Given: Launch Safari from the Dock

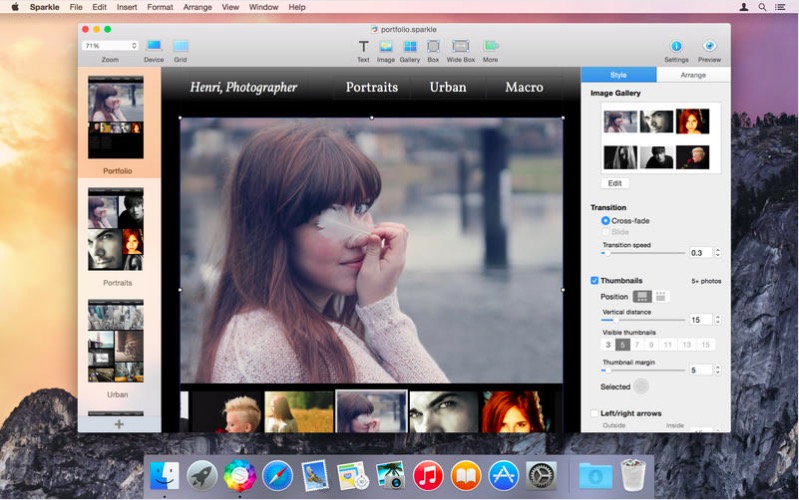Looking at the screenshot, I should tap(278, 476).
